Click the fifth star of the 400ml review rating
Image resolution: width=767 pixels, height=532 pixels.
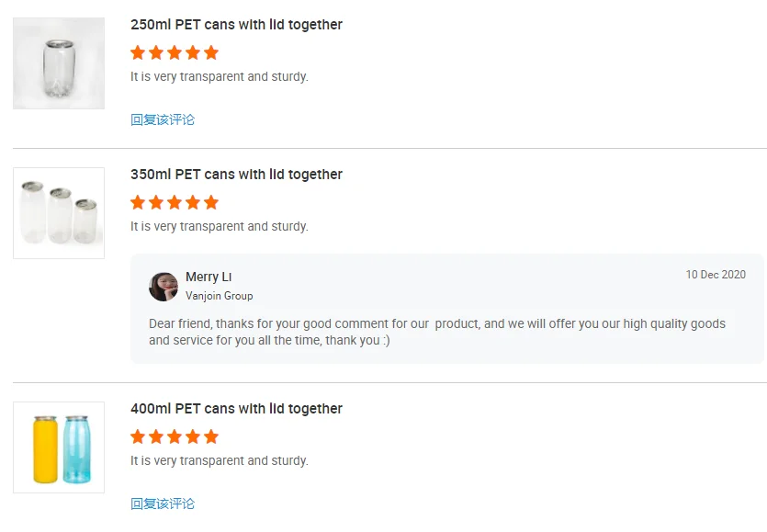[211, 436]
